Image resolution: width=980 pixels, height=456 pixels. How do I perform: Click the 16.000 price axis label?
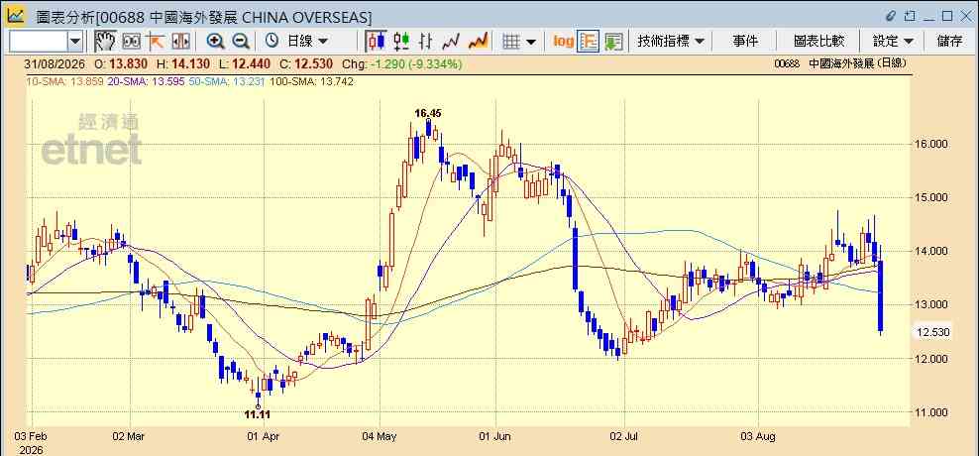(x=930, y=144)
